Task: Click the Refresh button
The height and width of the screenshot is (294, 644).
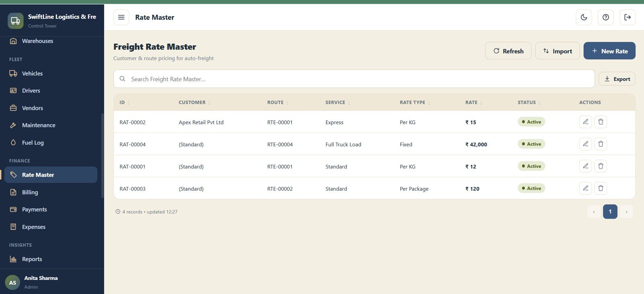Action: pyautogui.click(x=508, y=51)
